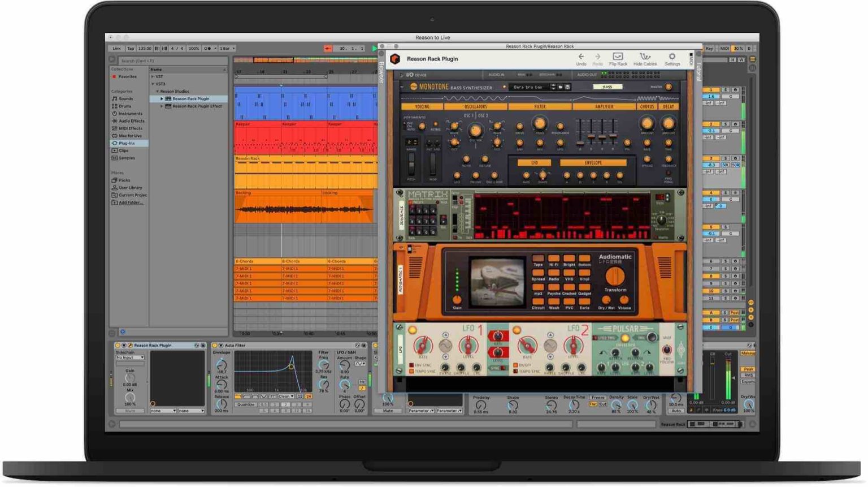Click the MIDI Effects category icon
The width and height of the screenshot is (868, 487).
pos(115,128)
